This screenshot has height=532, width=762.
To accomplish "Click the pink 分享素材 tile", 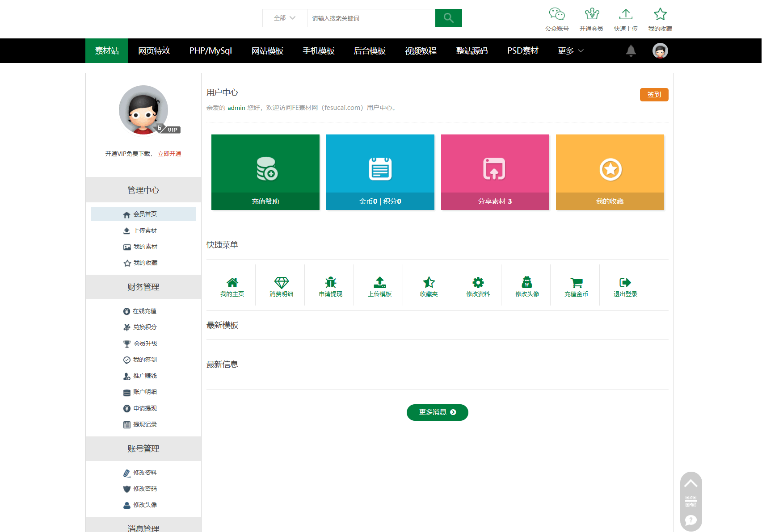I will tap(495, 172).
